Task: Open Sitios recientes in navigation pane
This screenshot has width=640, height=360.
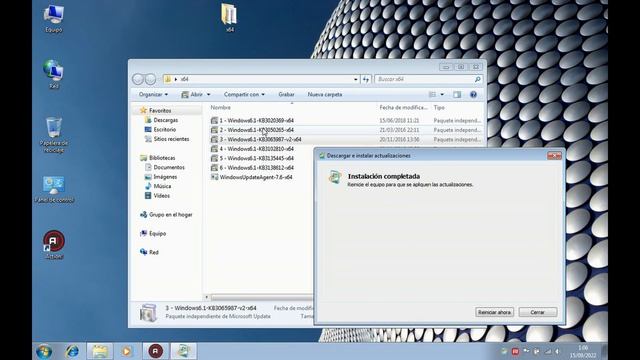Action: tap(167, 139)
